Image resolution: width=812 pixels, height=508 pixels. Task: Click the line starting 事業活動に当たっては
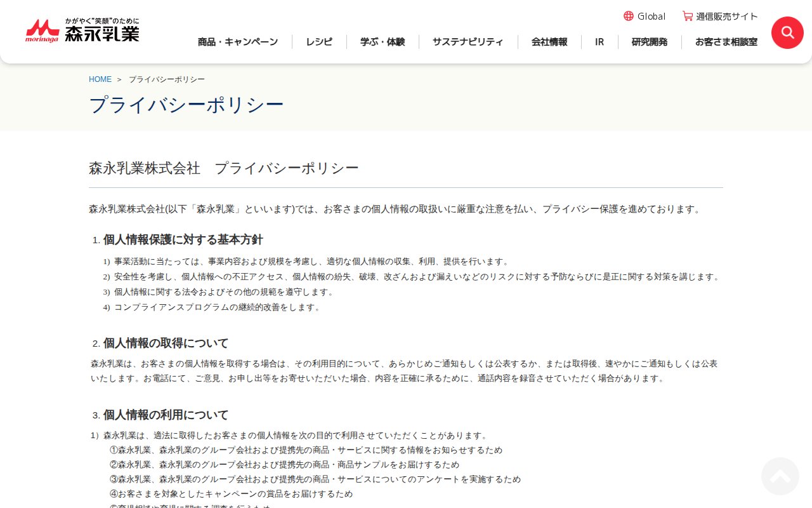312,262
